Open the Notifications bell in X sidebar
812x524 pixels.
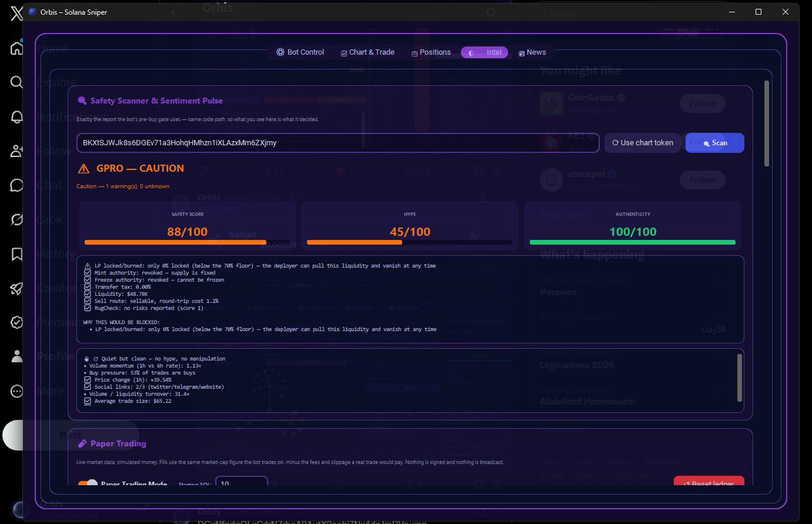click(x=17, y=116)
